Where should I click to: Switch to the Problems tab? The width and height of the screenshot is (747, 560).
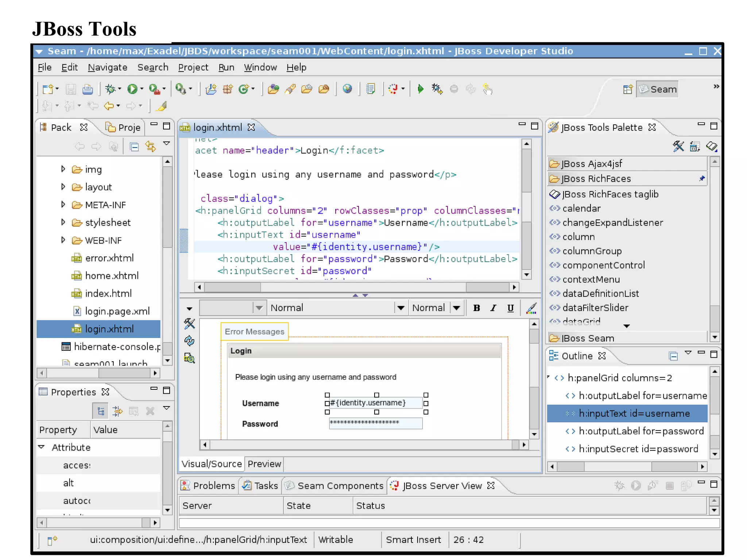point(208,486)
